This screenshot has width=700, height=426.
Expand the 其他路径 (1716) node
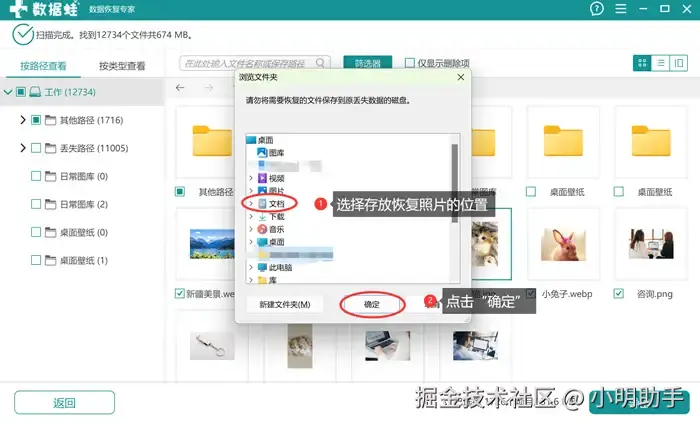pyautogui.click(x=23, y=120)
